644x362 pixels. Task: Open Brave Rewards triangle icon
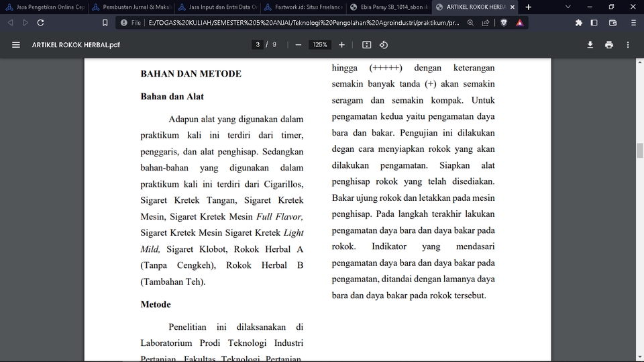(520, 23)
